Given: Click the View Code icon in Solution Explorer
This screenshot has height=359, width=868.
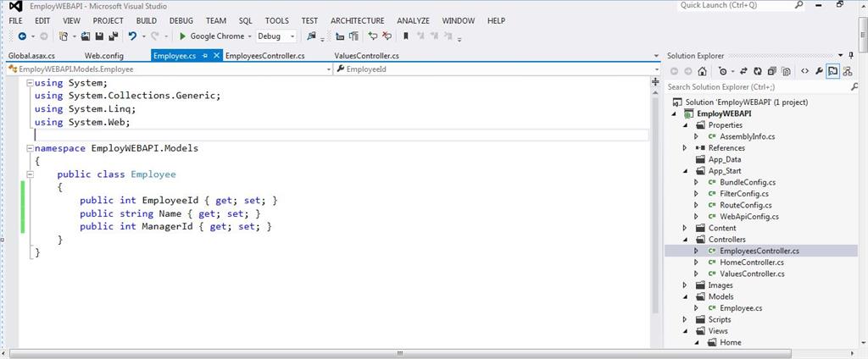Looking at the screenshot, I should [805, 71].
